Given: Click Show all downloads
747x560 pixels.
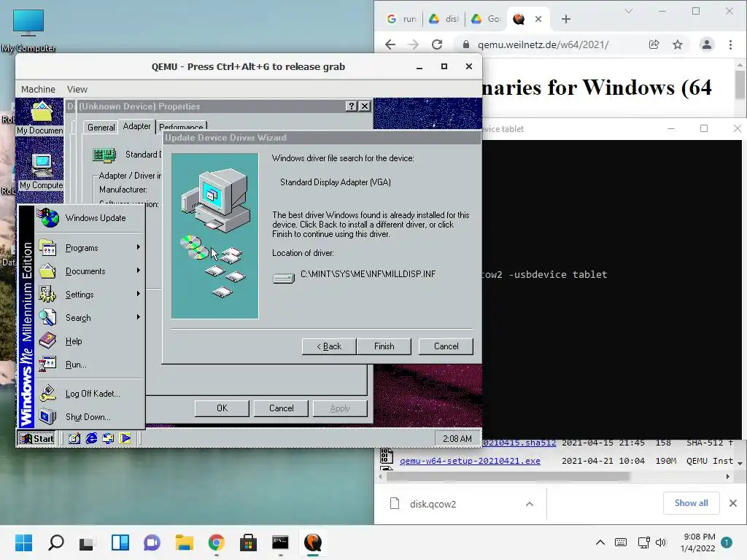Looking at the screenshot, I should point(691,503).
